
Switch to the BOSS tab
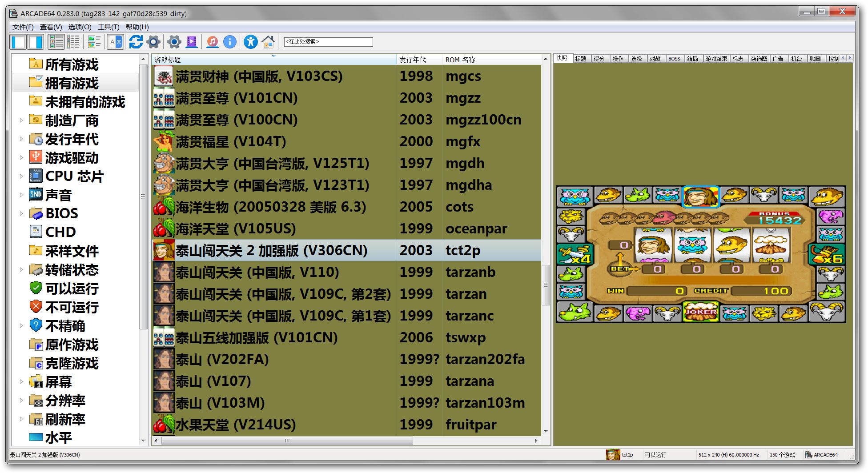[x=674, y=59]
